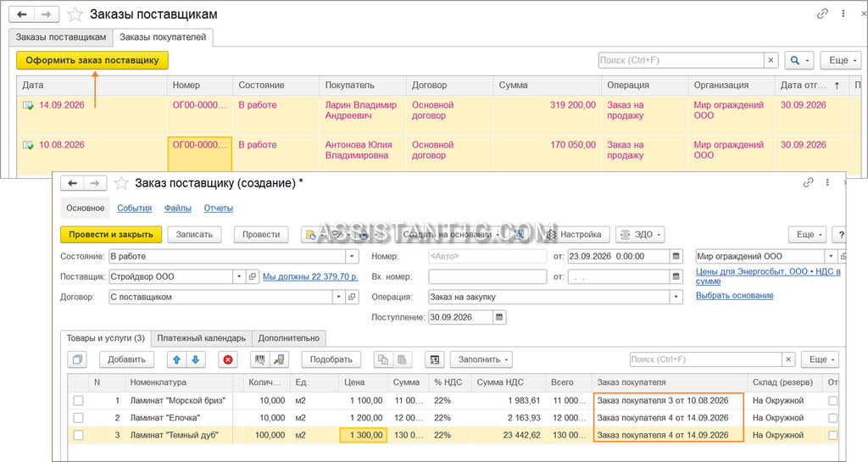Add Заказ поставщику (создание) to favorites
Viewport: 868px width, 462px height.
point(121,183)
